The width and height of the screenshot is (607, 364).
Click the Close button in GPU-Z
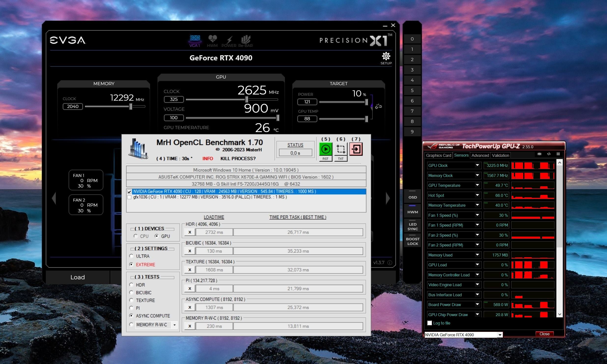[x=544, y=334]
